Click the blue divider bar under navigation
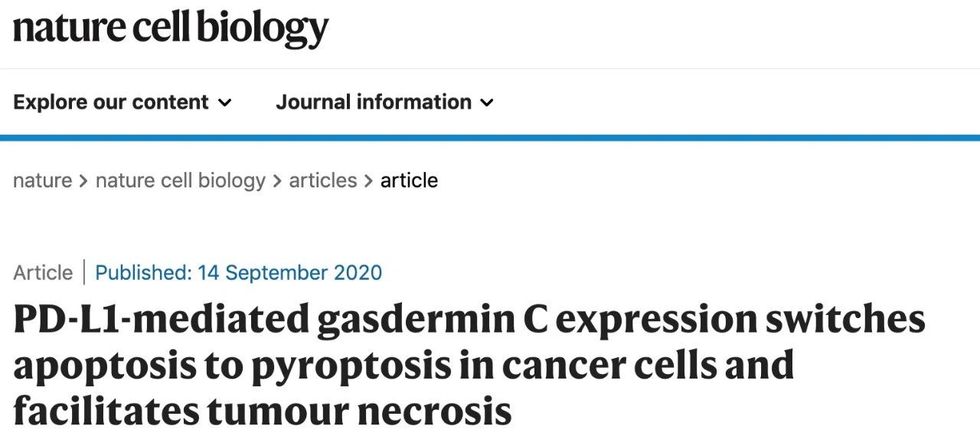980x439 pixels. [x=490, y=138]
